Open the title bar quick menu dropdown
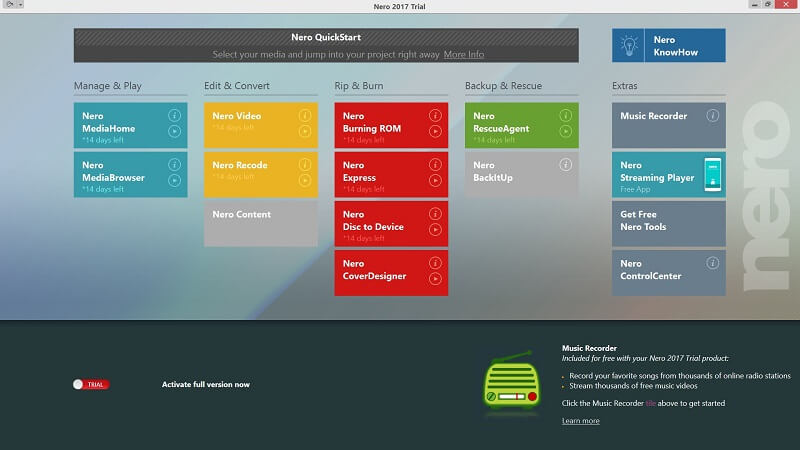800x450 pixels. (x=20, y=5)
